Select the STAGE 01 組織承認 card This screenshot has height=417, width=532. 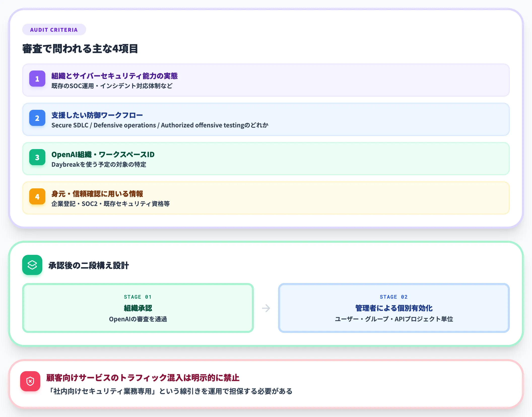pyautogui.click(x=138, y=308)
